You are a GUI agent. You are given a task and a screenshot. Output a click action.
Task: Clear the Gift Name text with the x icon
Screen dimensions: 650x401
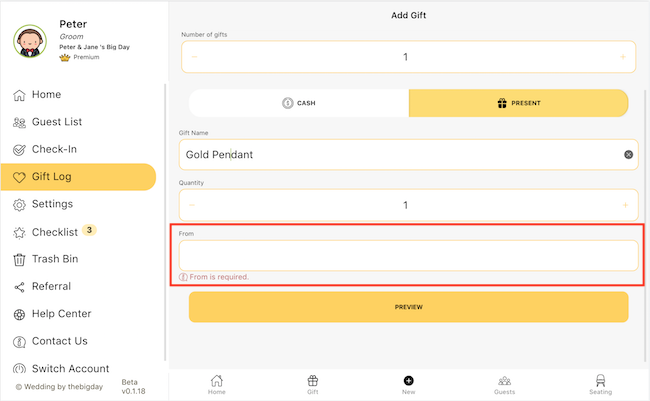628,155
